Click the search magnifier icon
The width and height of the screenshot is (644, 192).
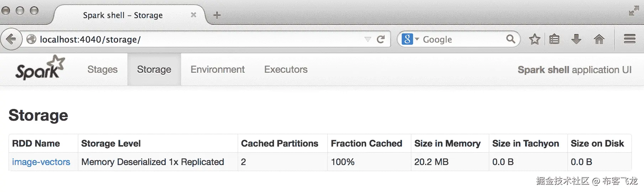[x=511, y=39]
